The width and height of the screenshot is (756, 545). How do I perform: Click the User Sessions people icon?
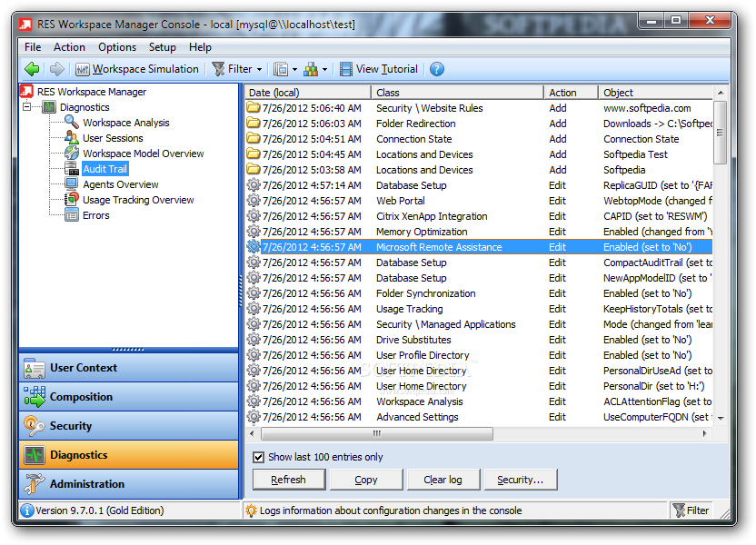72,138
